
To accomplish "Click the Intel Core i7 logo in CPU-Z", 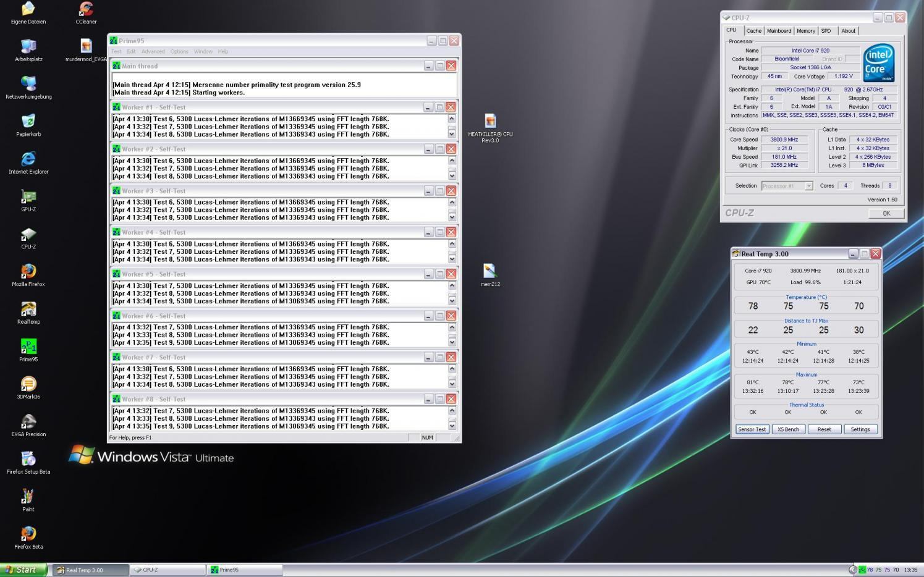I will [879, 63].
